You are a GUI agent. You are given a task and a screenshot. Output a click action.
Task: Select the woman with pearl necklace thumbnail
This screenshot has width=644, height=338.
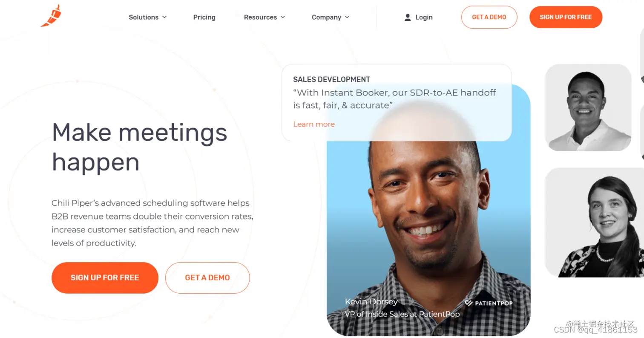tap(594, 222)
